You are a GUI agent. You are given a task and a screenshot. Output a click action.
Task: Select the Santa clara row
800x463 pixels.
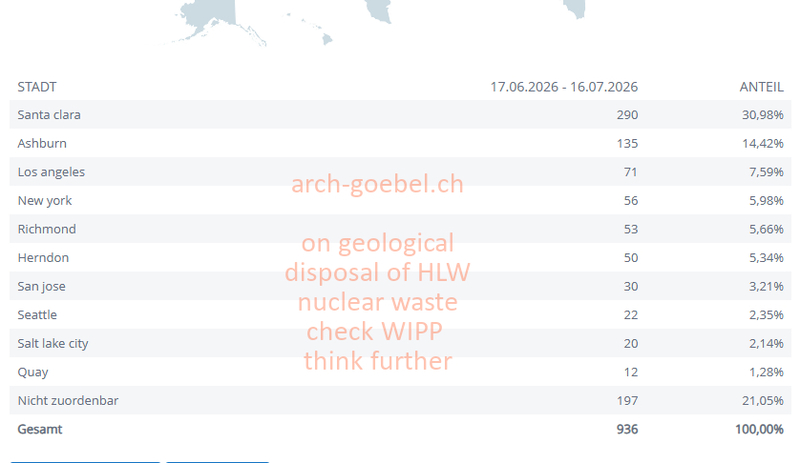click(400, 114)
